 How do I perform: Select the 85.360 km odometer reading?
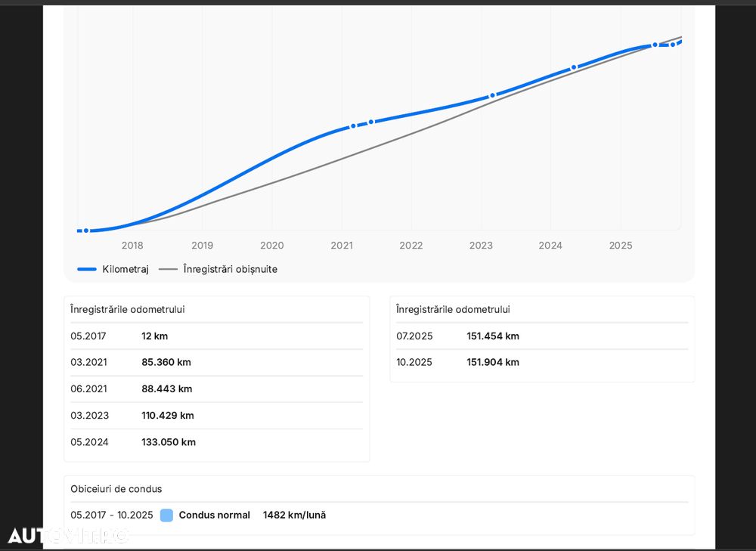[x=166, y=362]
